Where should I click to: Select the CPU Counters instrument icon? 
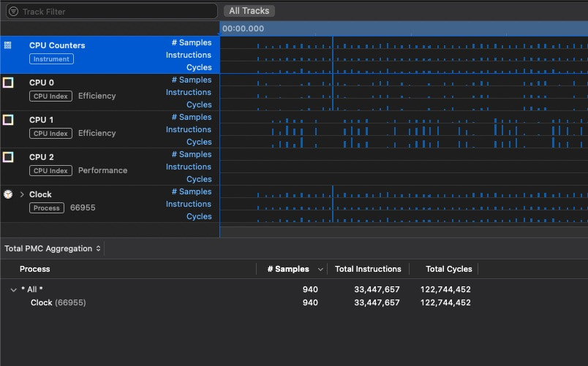coord(8,45)
